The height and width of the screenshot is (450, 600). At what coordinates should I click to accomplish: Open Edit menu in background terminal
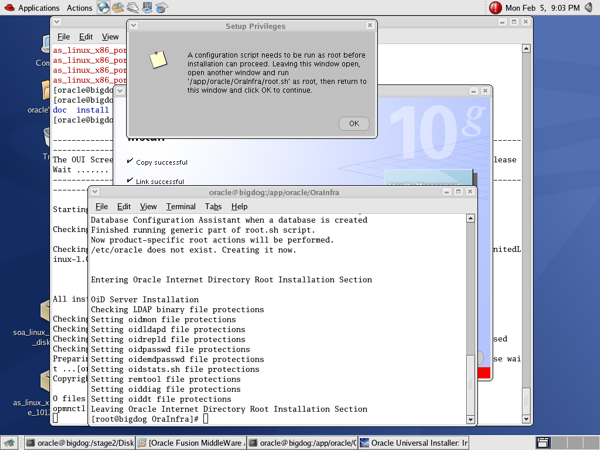[x=86, y=37]
